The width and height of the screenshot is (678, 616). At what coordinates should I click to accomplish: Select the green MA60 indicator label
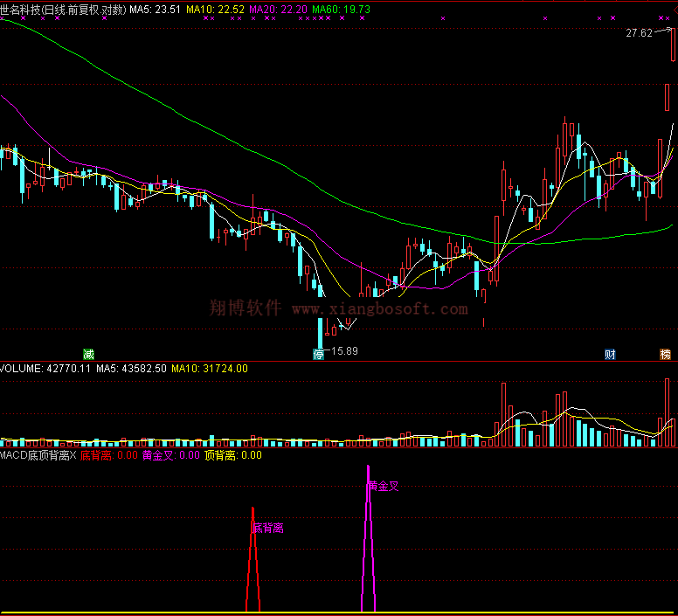(x=341, y=10)
